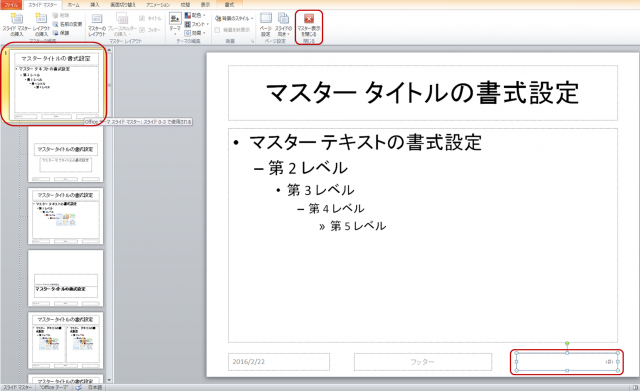The image size is (640, 391).
Task: Click the 'マスター テキストの書式設定' first-level text
Action: 365,142
